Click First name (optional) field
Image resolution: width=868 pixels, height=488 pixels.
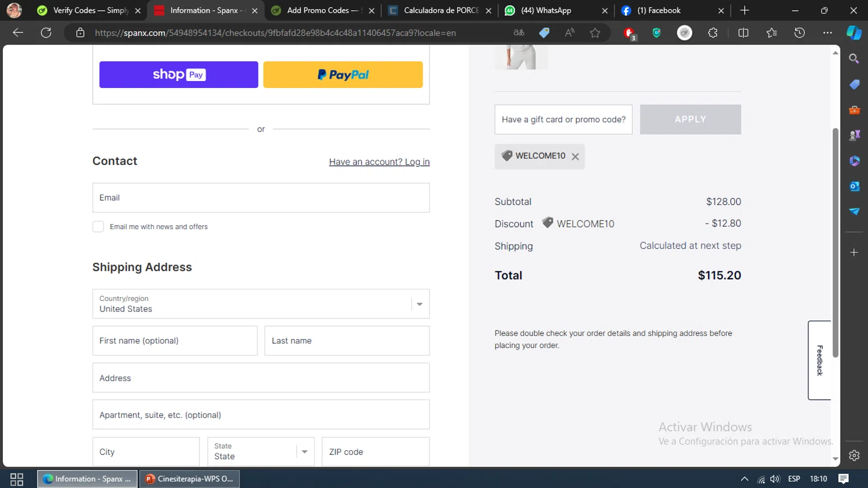pyautogui.click(x=175, y=340)
